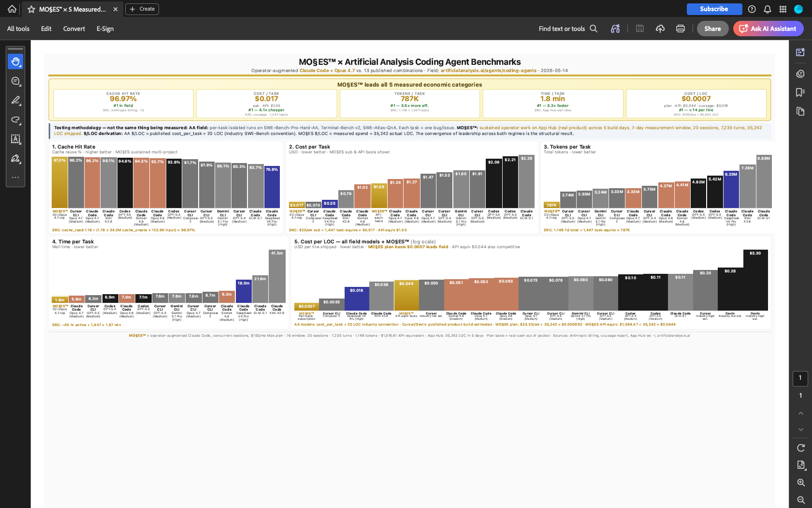This screenshot has width=812, height=508.
Task: Open the Help question mark icon
Action: point(752,9)
